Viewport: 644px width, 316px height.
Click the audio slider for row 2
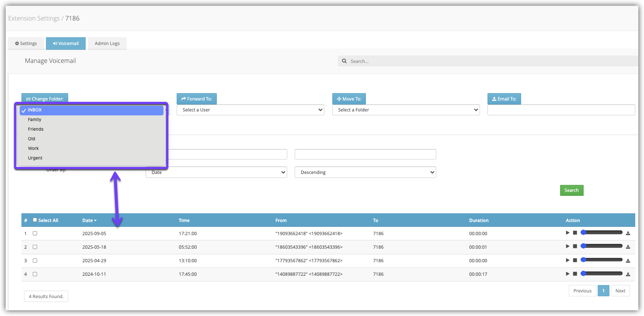(602, 247)
